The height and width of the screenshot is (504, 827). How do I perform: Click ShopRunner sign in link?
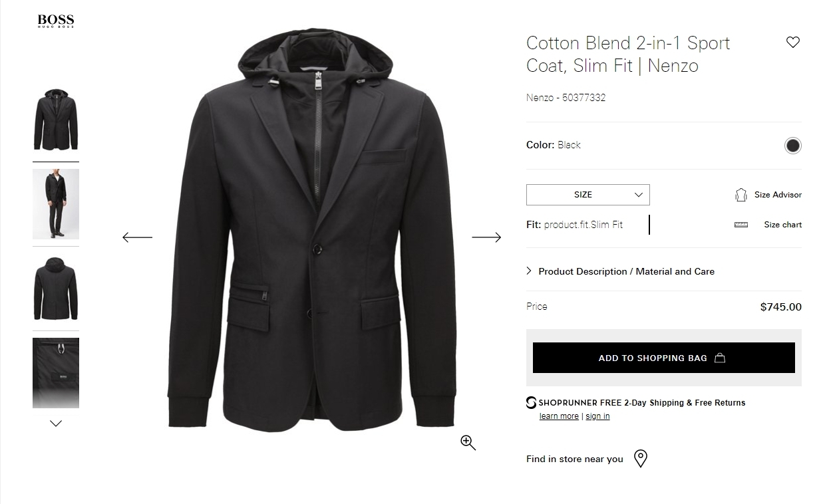(597, 416)
